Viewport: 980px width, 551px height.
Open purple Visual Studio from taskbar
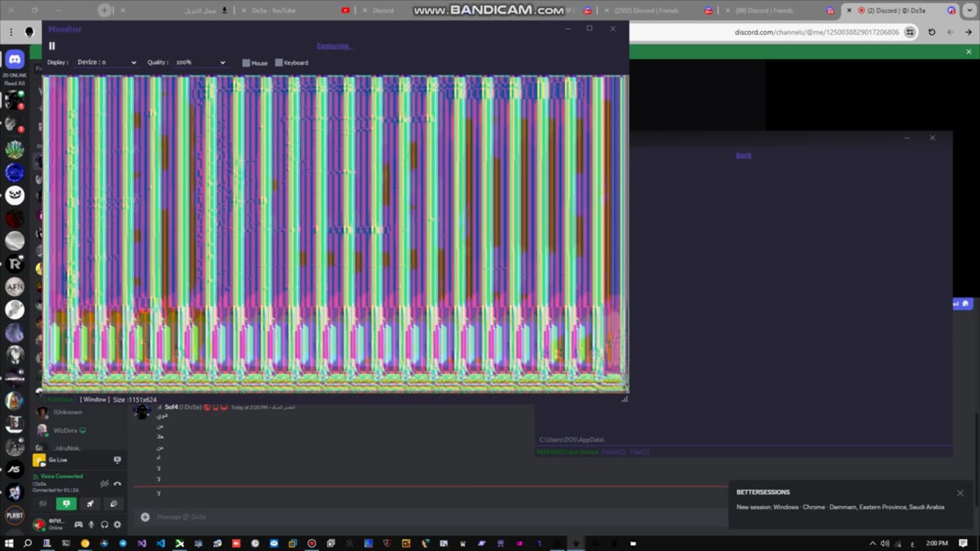coord(142,543)
